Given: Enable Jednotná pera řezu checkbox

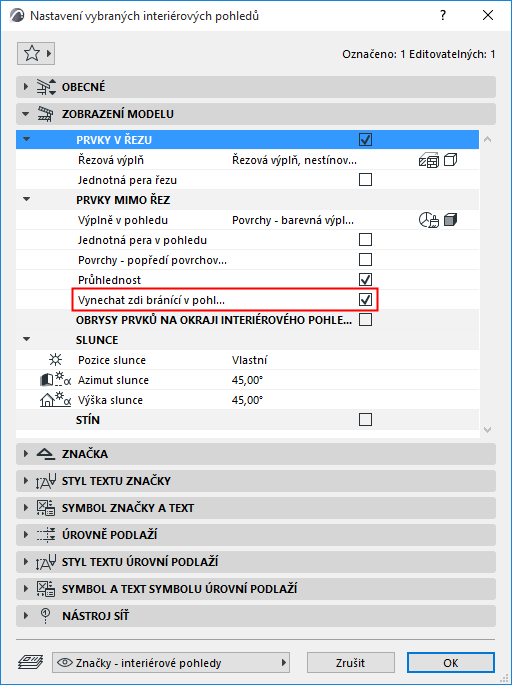Looking at the screenshot, I should coord(365,180).
